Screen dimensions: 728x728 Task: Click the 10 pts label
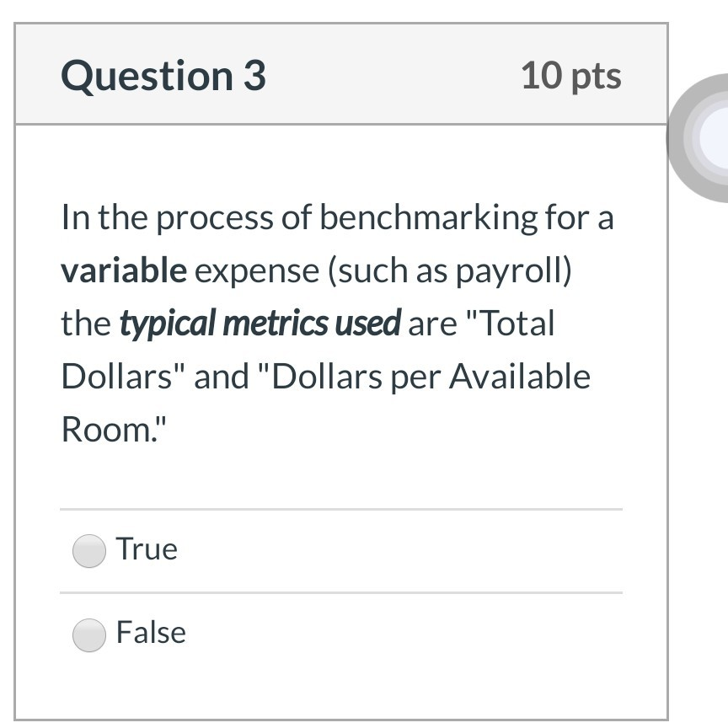[x=572, y=76]
